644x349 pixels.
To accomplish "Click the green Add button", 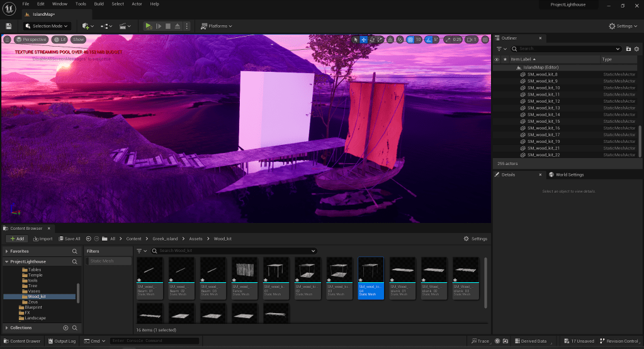I will click(17, 239).
